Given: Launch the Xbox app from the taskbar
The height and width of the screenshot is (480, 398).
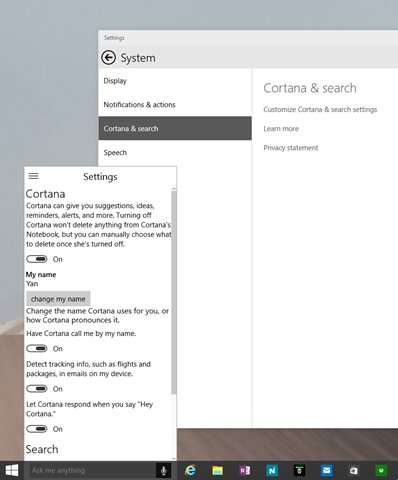Looking at the screenshot, I should coord(381,471).
